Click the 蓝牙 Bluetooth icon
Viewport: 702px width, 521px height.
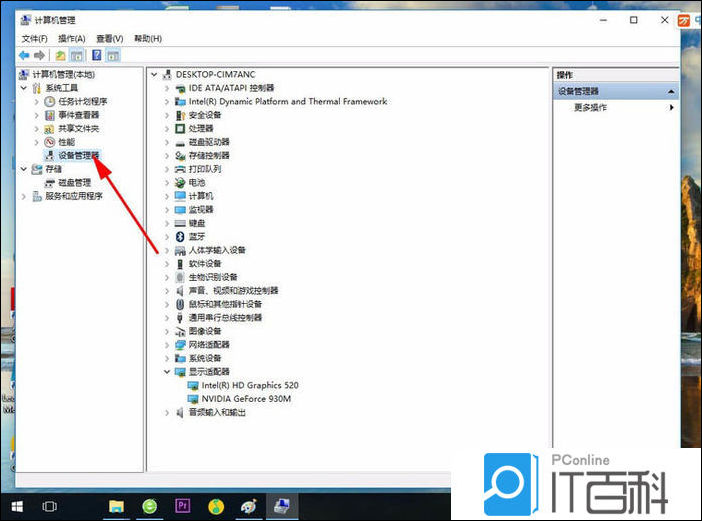pyautogui.click(x=180, y=236)
